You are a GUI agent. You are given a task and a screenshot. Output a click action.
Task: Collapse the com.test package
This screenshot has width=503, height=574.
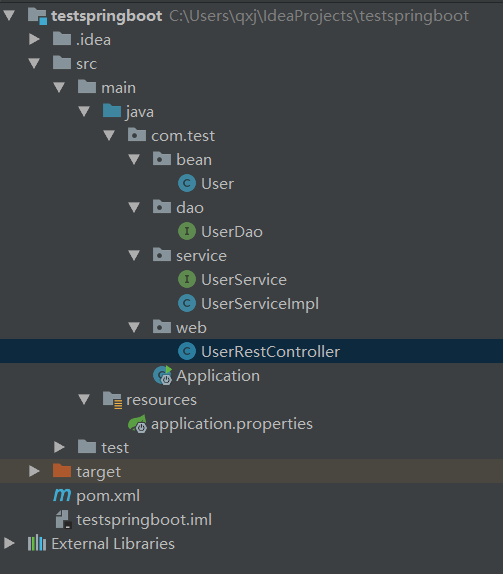coord(109,136)
